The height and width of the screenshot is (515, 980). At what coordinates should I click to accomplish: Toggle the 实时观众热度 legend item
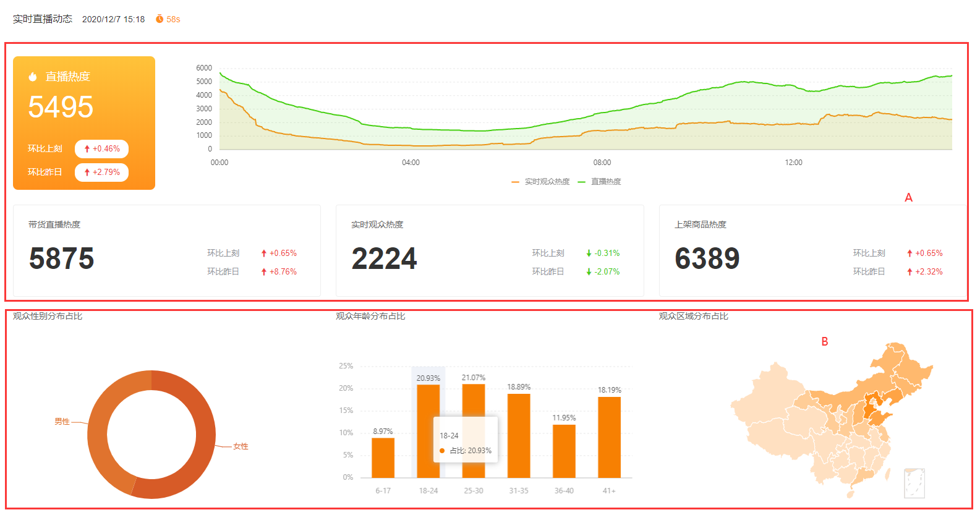[541, 182]
